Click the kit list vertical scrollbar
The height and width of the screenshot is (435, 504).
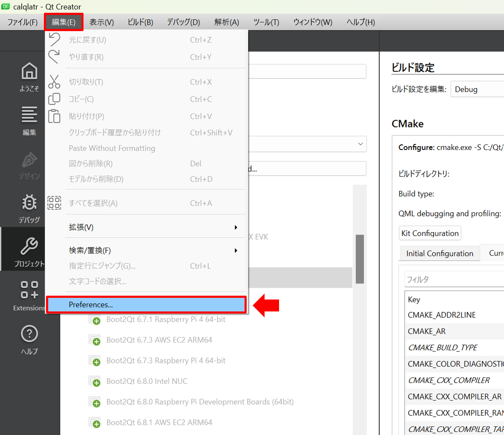(x=360, y=259)
